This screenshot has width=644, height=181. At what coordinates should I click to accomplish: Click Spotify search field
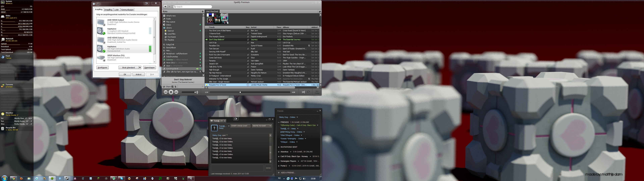(193, 7)
